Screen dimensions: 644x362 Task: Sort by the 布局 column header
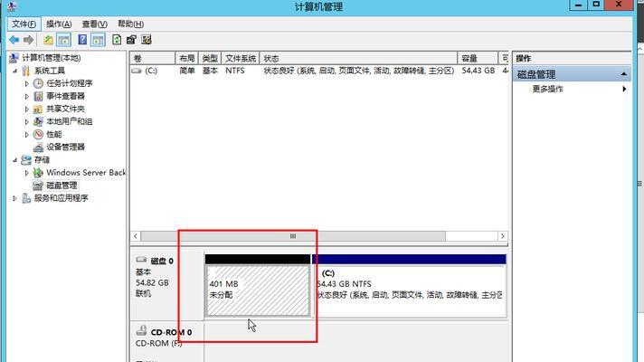(187, 58)
